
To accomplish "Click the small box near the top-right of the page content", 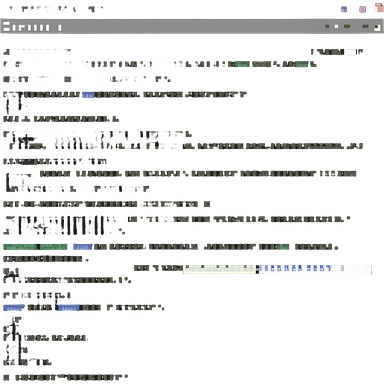I will [351, 52].
